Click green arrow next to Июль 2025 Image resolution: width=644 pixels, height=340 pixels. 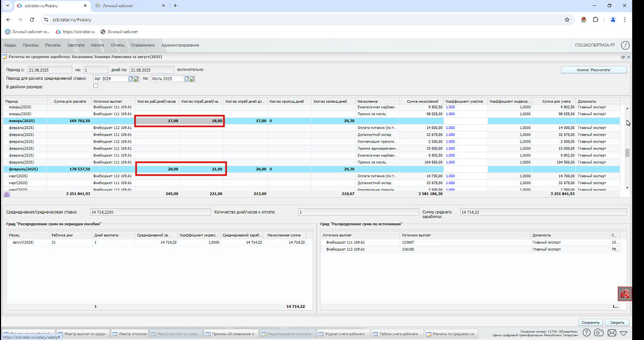(192, 79)
